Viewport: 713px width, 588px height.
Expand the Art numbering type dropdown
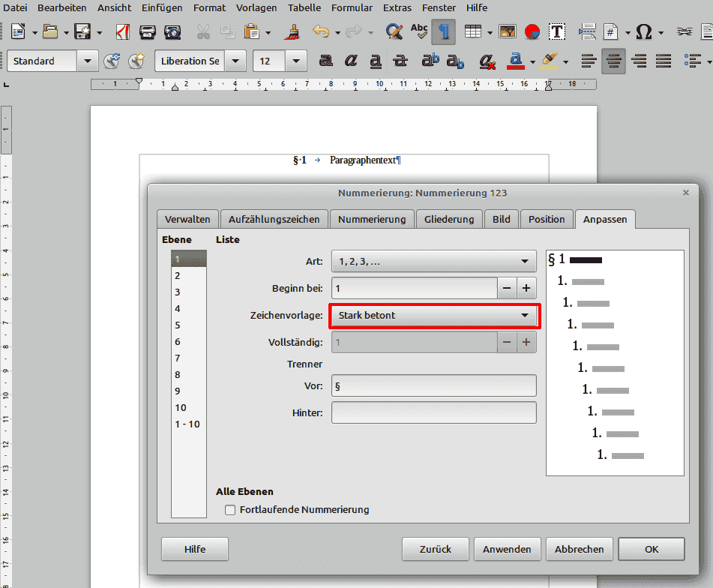(434, 262)
